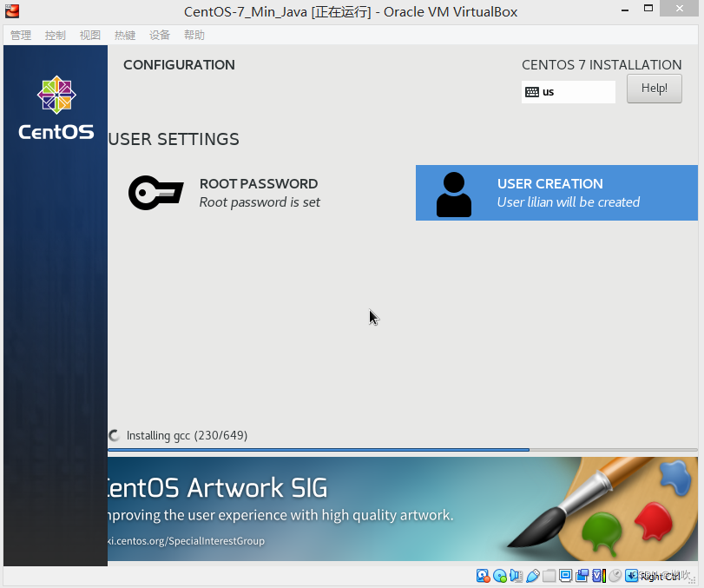
Task: Open the 管理 menu
Action: pyautogui.click(x=21, y=35)
